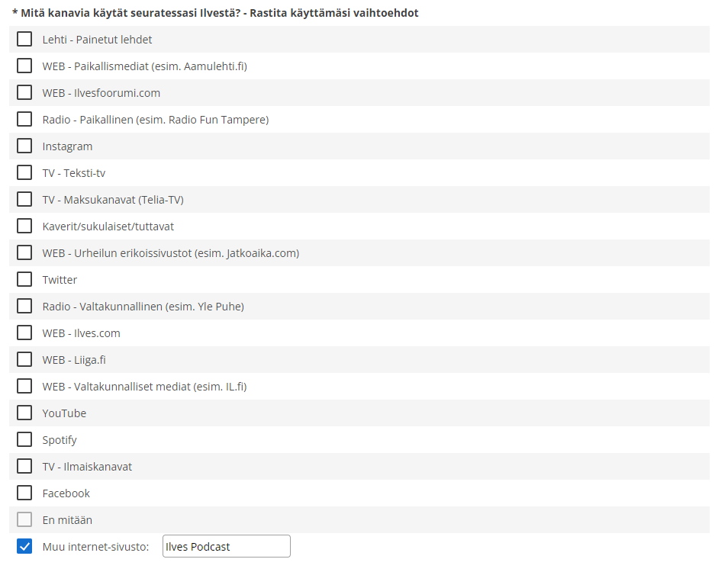The height and width of the screenshot is (572, 728).
Task: Check the Twitter checkbox
Action: coord(24,279)
